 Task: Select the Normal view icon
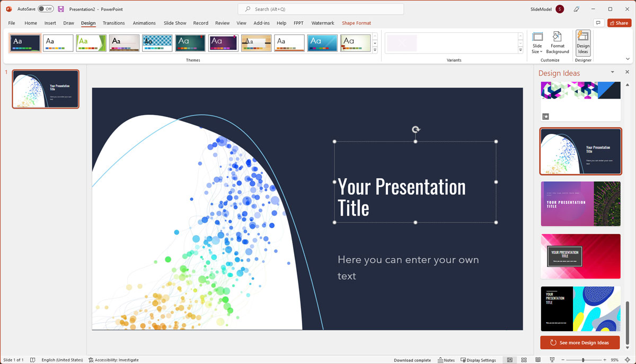pyautogui.click(x=510, y=360)
